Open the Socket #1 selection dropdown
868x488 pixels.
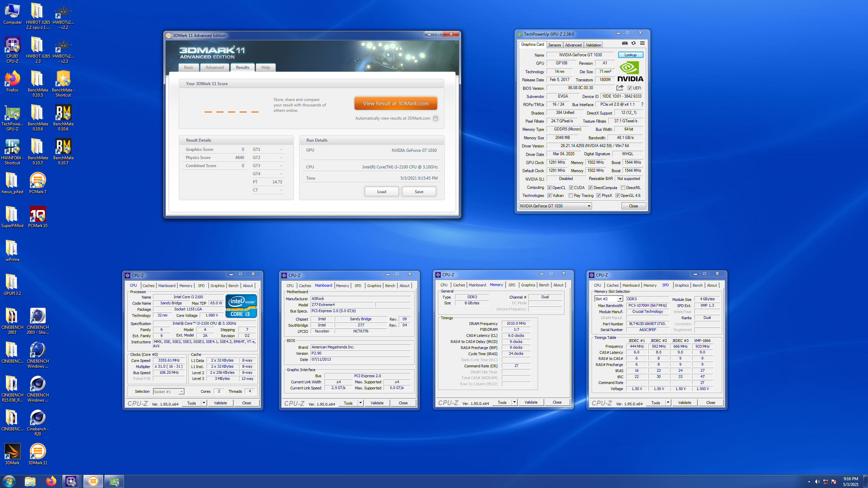pos(169,391)
